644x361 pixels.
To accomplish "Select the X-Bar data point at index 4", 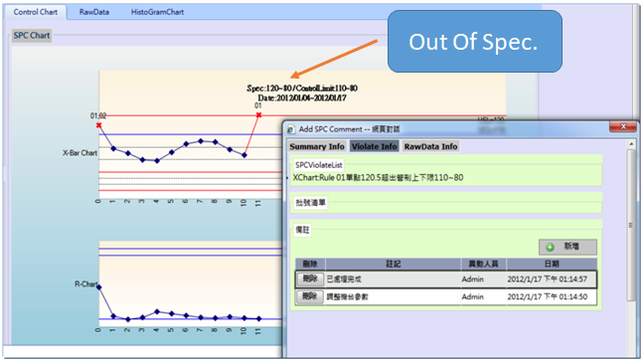I will (x=157, y=161).
